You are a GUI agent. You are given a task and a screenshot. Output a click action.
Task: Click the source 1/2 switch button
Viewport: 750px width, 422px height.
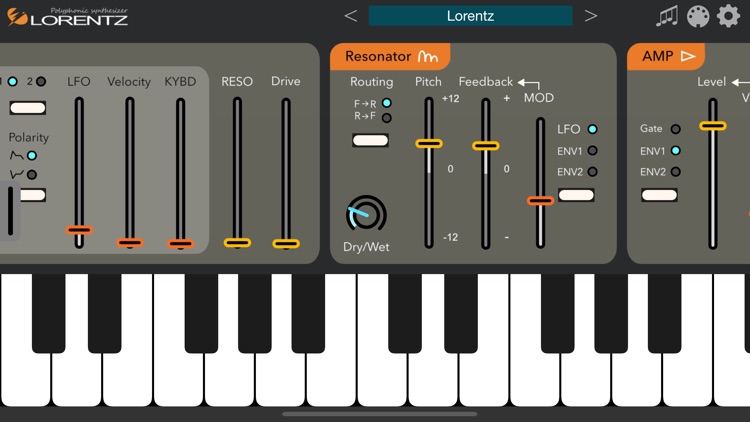pos(28,108)
